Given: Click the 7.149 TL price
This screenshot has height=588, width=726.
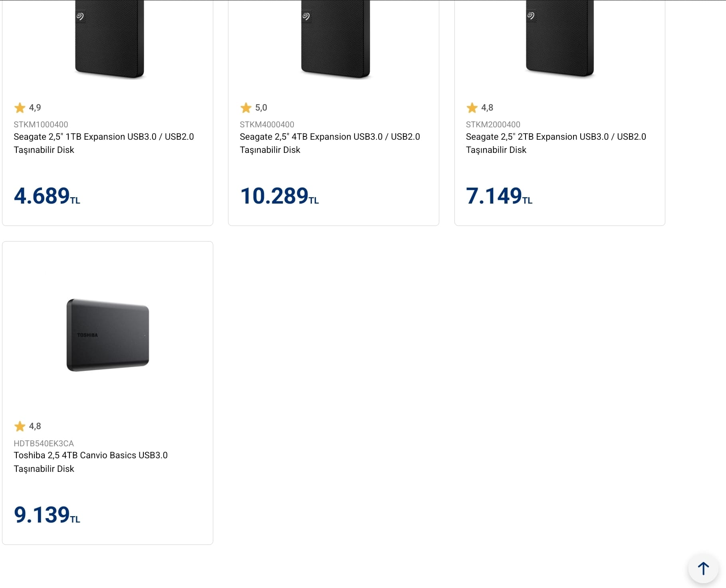Looking at the screenshot, I should pyautogui.click(x=499, y=196).
